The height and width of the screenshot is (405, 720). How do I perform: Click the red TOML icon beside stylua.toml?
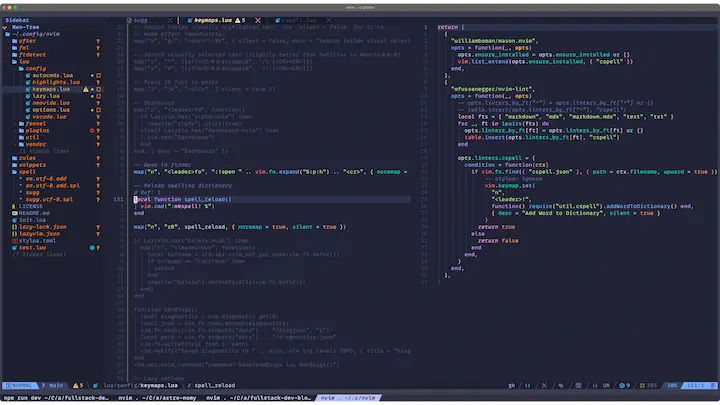[14, 241]
